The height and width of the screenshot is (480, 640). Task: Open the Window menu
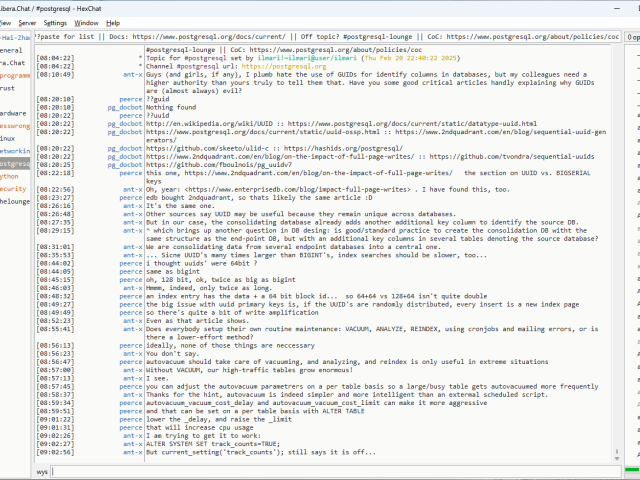87,22
